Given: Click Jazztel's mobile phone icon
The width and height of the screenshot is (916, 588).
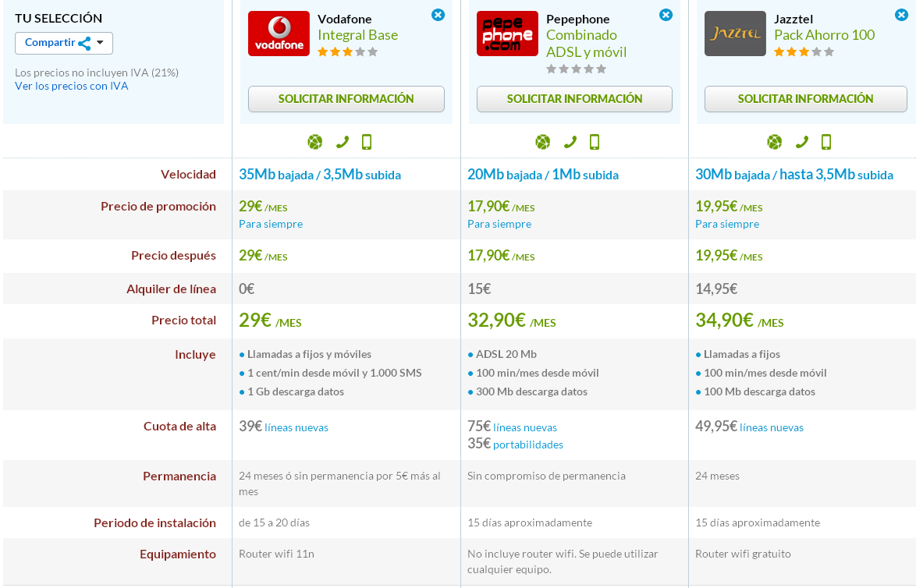Looking at the screenshot, I should 826,142.
